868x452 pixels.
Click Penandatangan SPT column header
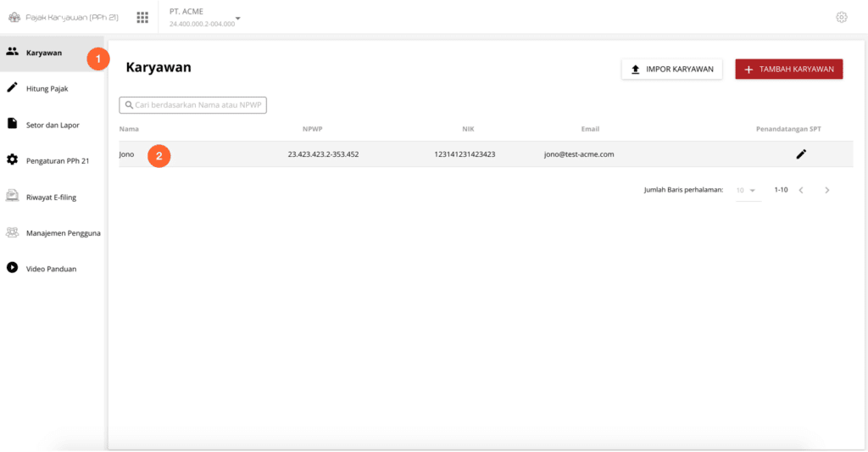tap(789, 129)
